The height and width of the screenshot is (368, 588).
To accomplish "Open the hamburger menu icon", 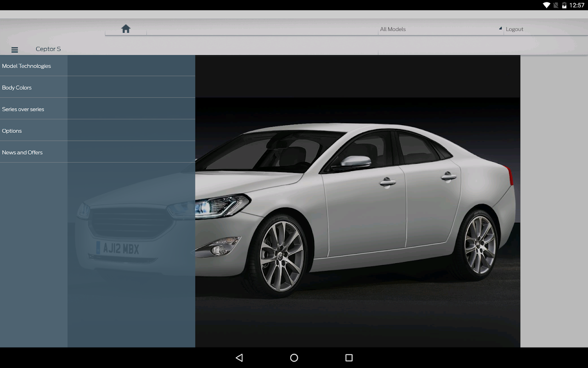I will point(15,50).
